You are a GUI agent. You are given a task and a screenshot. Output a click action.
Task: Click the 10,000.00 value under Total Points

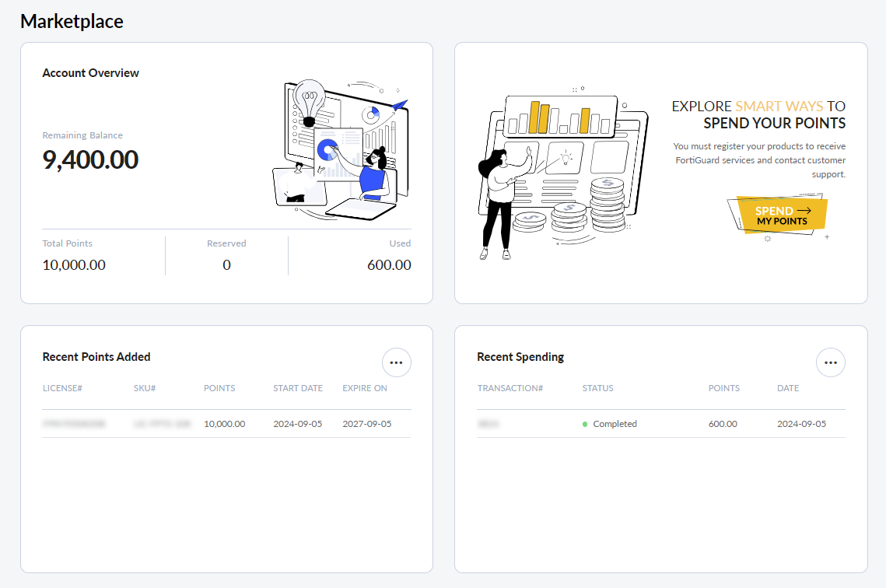click(x=74, y=265)
